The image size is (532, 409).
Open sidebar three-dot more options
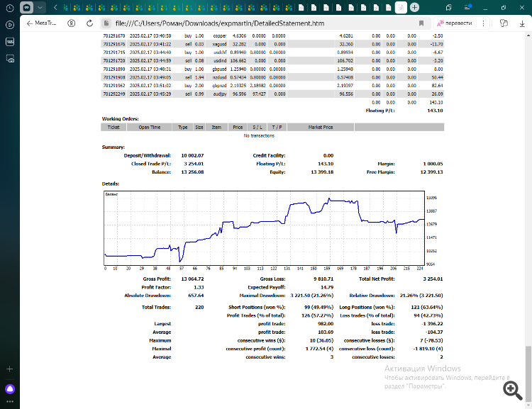pos(10,401)
